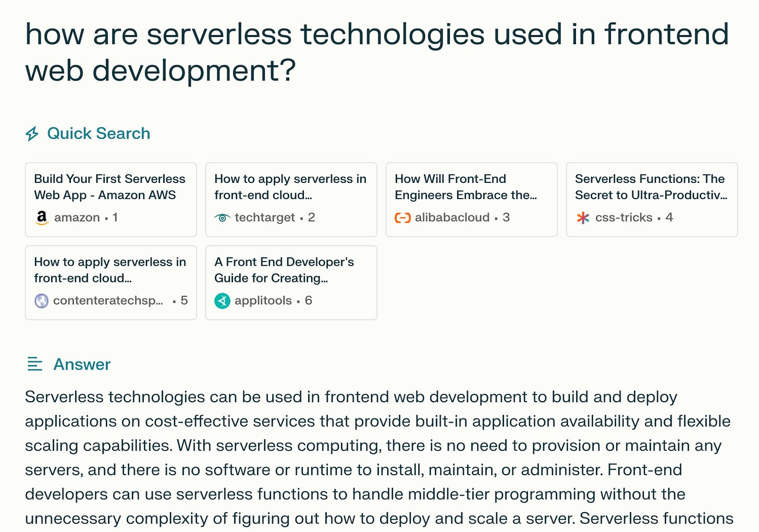Open the TechTarget source card numbered 2
759x532 pixels.
coord(291,200)
